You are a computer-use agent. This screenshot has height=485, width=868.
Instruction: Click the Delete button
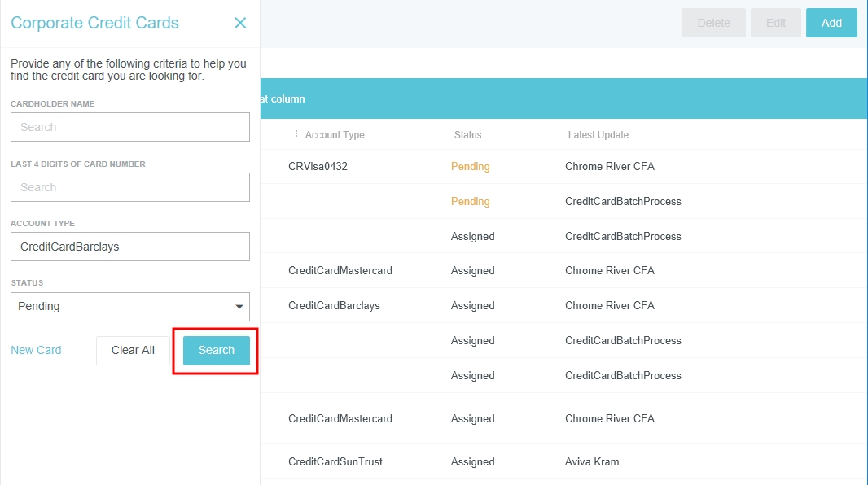tap(714, 23)
